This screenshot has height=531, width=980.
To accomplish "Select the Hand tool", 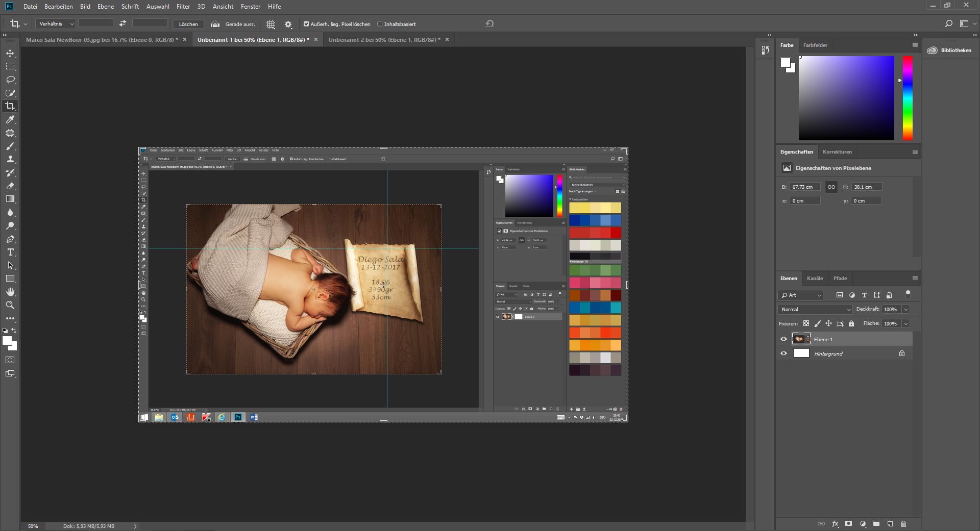I will (10, 292).
